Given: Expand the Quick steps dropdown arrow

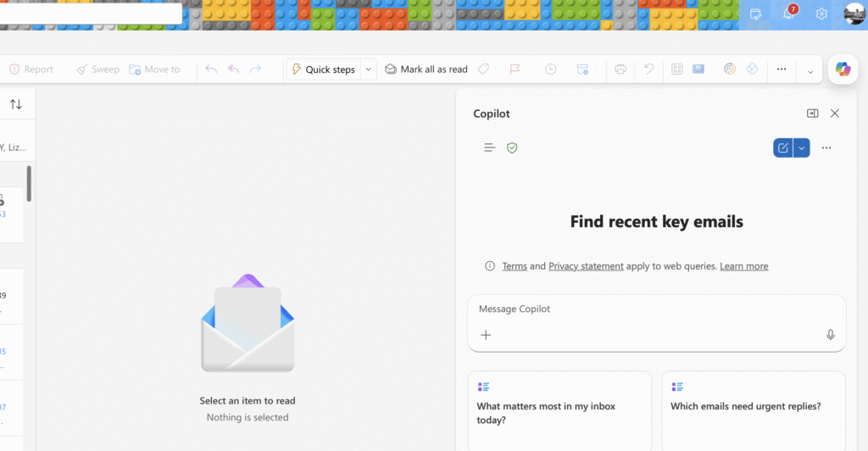Looking at the screenshot, I should point(369,70).
